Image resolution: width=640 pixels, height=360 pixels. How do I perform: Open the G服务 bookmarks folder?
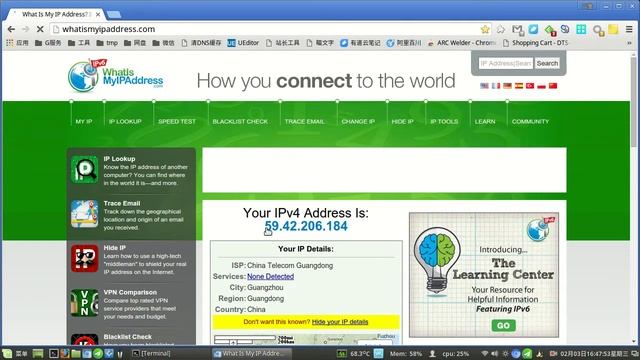tap(48, 42)
